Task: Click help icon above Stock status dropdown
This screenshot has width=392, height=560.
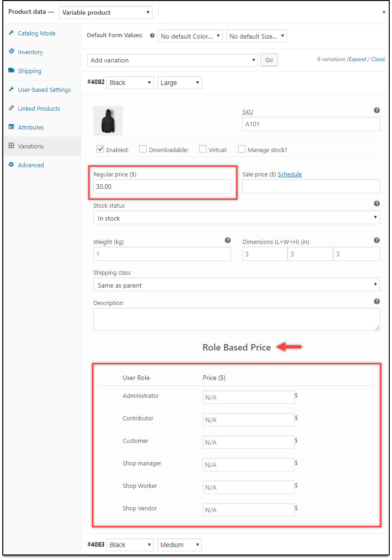Action: click(377, 204)
